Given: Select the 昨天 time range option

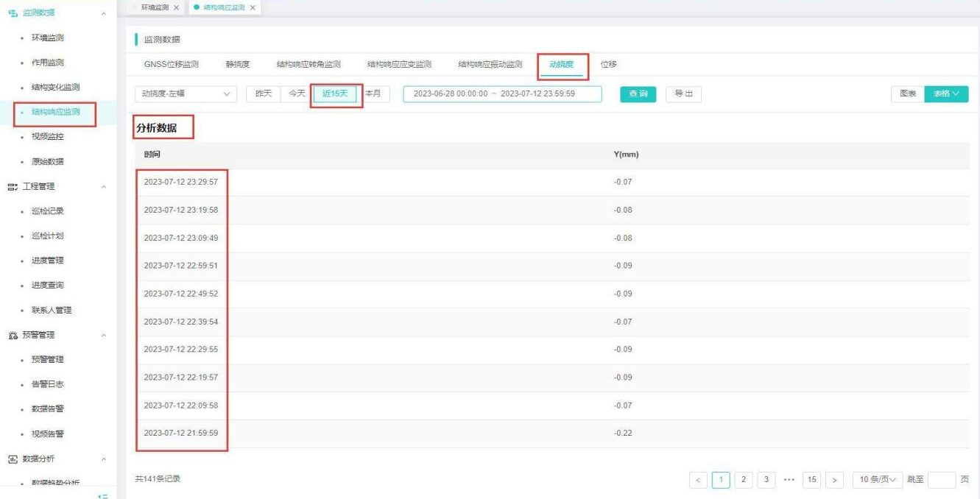Looking at the screenshot, I should 263,94.
